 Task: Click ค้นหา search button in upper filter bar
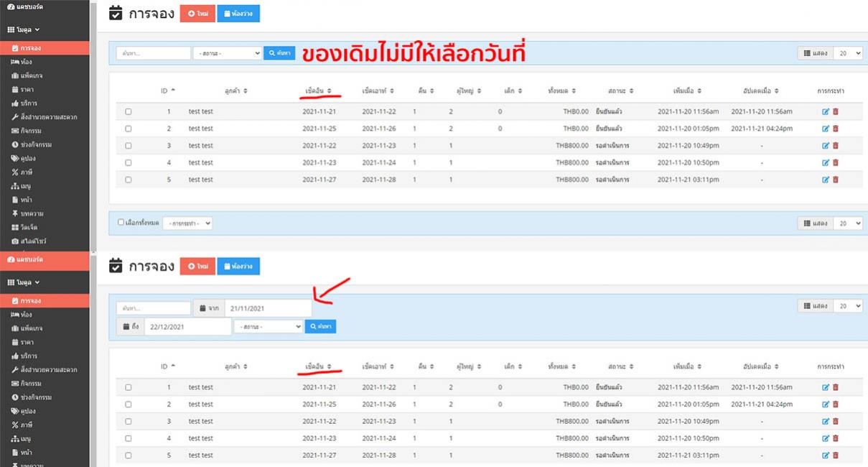pyautogui.click(x=279, y=53)
